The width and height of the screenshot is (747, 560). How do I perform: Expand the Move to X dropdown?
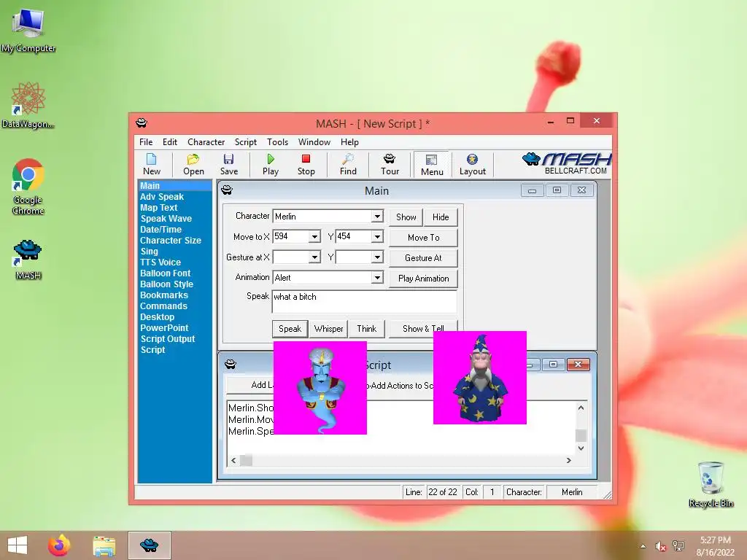314,237
